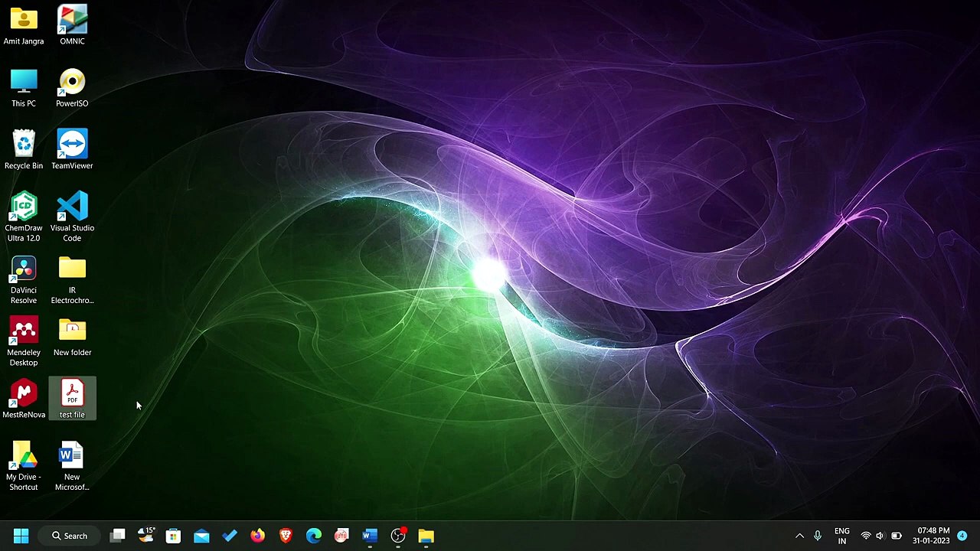Viewport: 980px width, 551px height.
Task: Select the ChemDraw Ultra 12.0 icon
Action: (24, 217)
